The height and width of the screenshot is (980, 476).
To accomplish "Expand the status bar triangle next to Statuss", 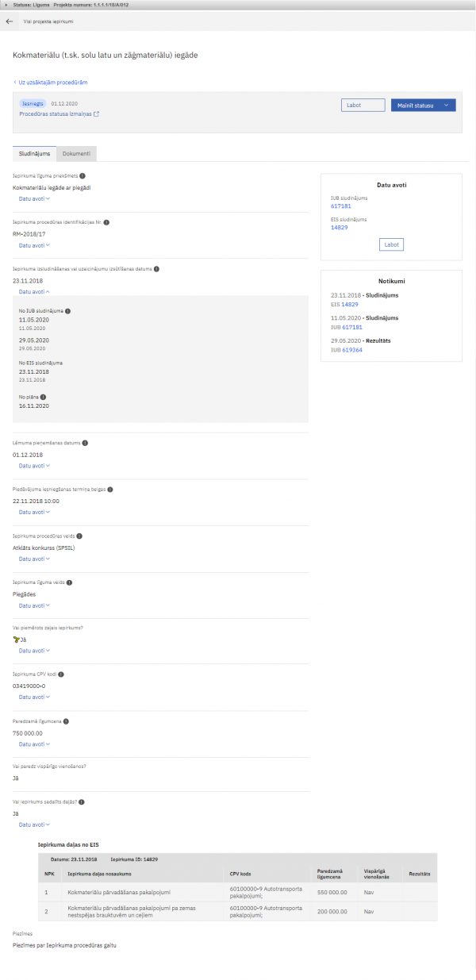I will [7, 5].
